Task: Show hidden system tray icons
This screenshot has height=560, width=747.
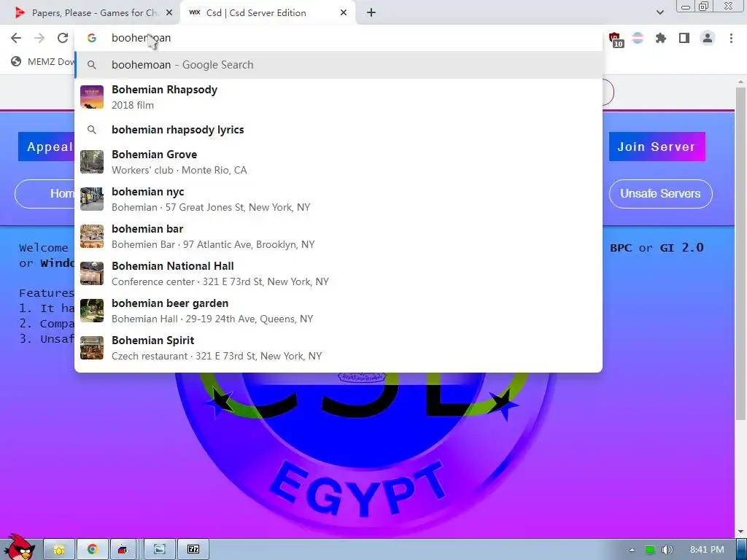Action: (632, 550)
